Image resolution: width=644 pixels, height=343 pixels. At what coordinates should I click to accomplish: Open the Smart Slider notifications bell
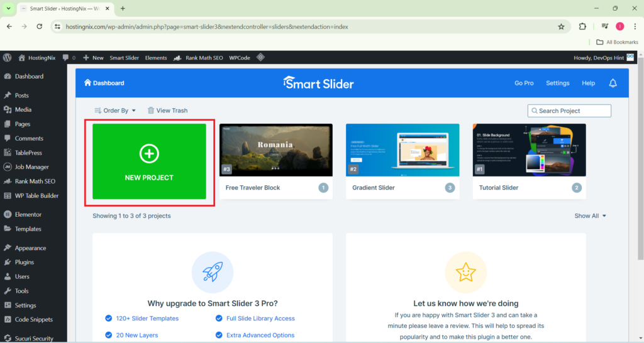coord(613,83)
